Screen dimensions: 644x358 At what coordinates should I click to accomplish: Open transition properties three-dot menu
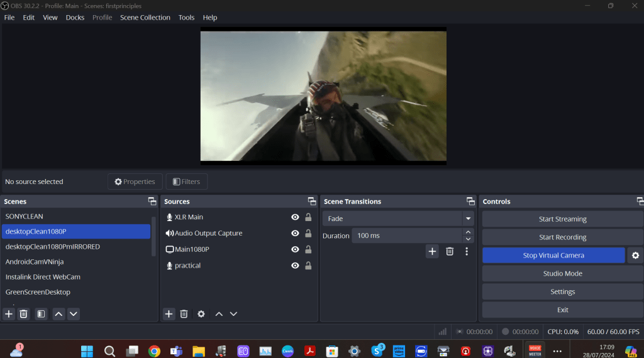click(467, 251)
